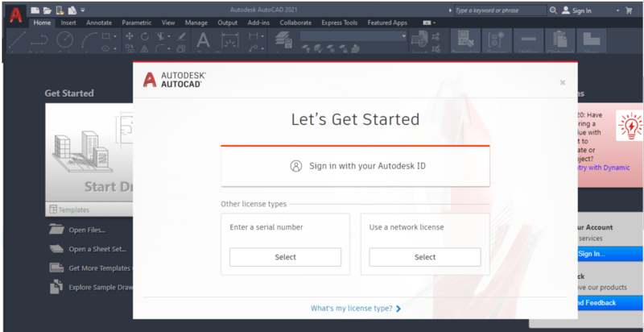Select the Rectangle draw tool

(x=106, y=35)
